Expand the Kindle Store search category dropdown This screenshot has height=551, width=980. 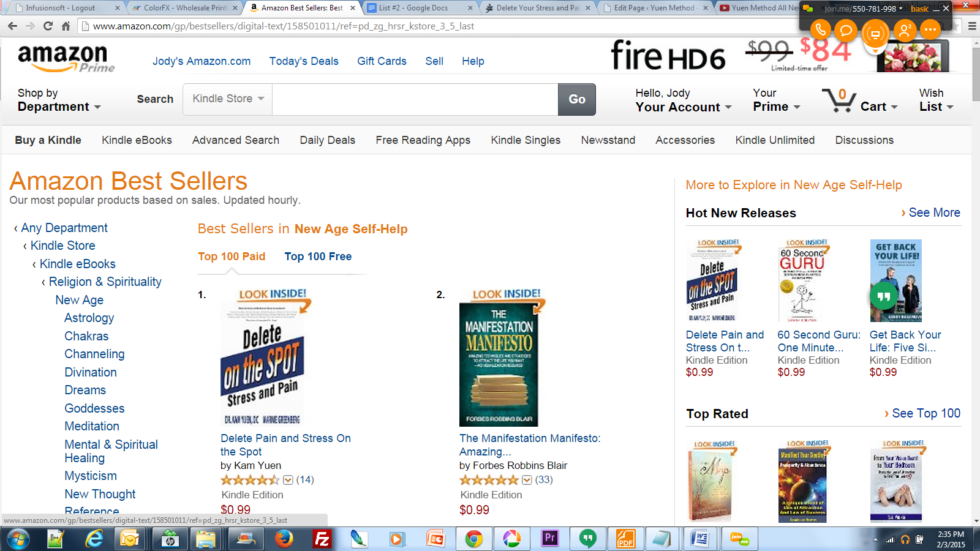228,99
